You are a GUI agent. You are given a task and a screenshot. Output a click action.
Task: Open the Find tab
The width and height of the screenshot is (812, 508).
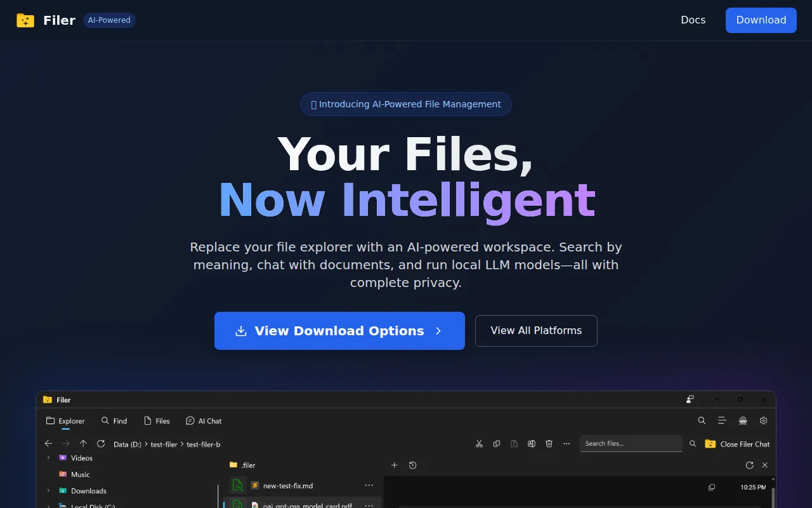pyautogui.click(x=114, y=420)
